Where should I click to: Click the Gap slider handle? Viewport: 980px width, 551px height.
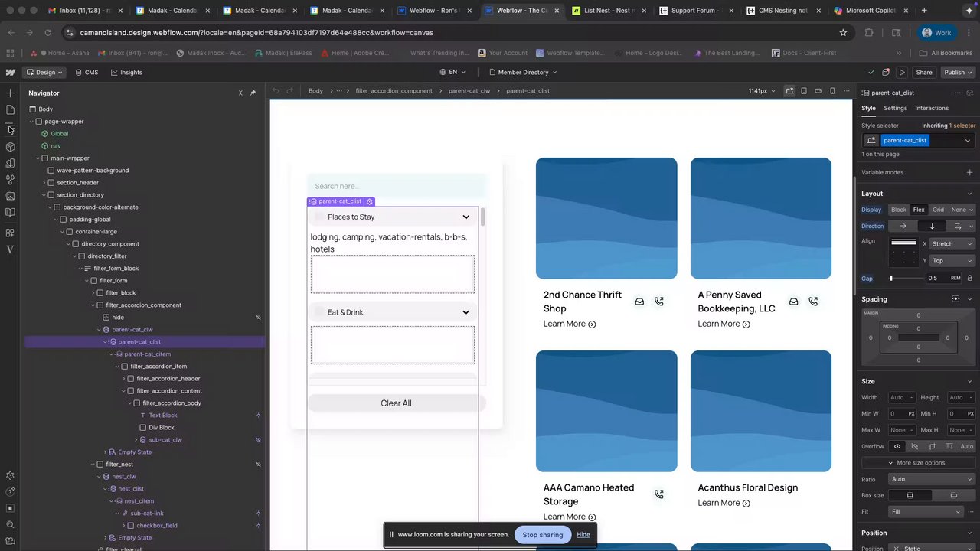point(891,279)
